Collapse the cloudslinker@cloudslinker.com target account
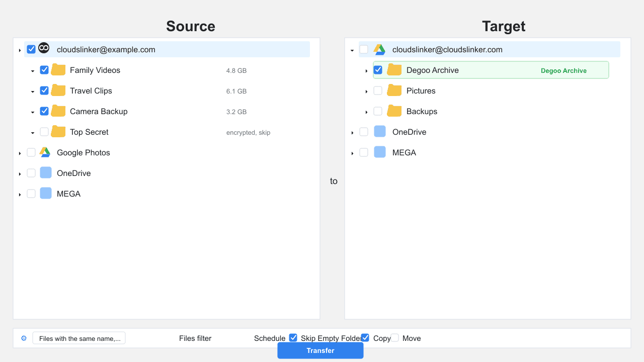644x362 pixels. 352,50
